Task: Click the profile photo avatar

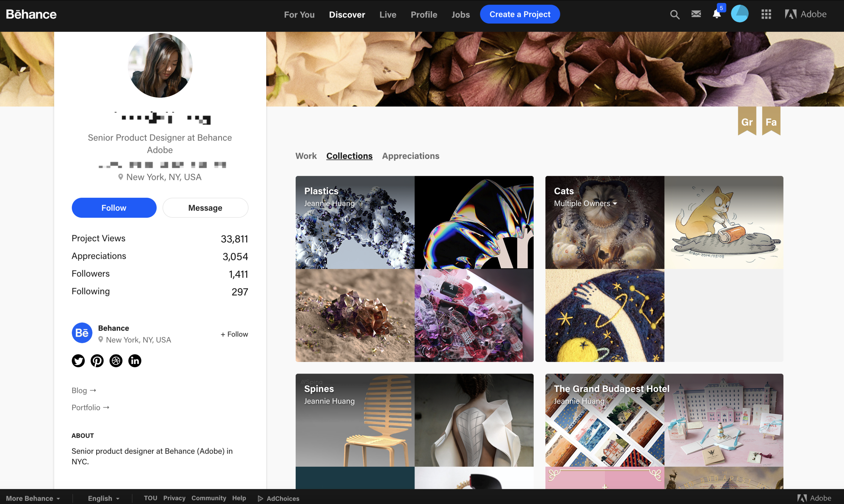Action: click(160, 65)
